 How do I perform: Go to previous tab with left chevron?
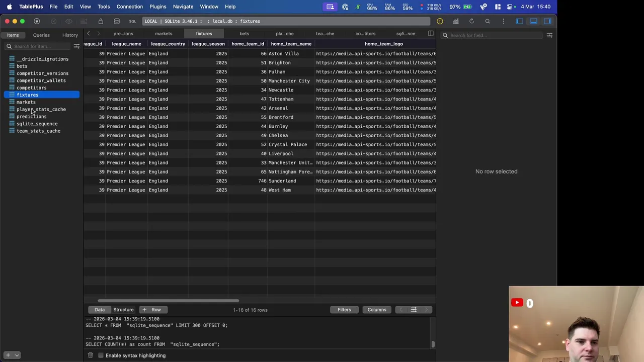pos(89,34)
